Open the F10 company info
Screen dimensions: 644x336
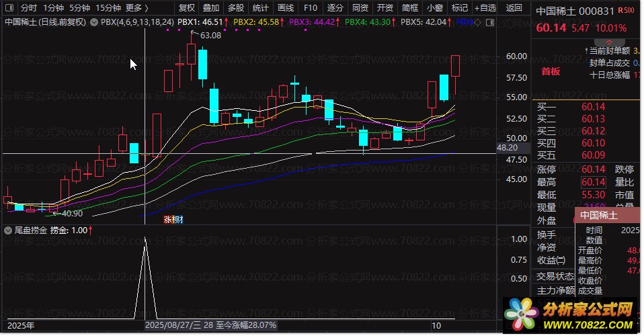point(310,8)
